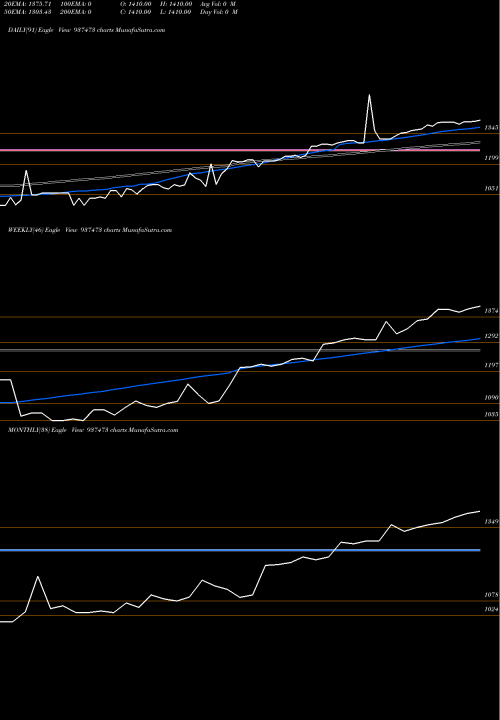This screenshot has height=720, width=500.
Task: Click the close price C: value
Action: (135, 12)
